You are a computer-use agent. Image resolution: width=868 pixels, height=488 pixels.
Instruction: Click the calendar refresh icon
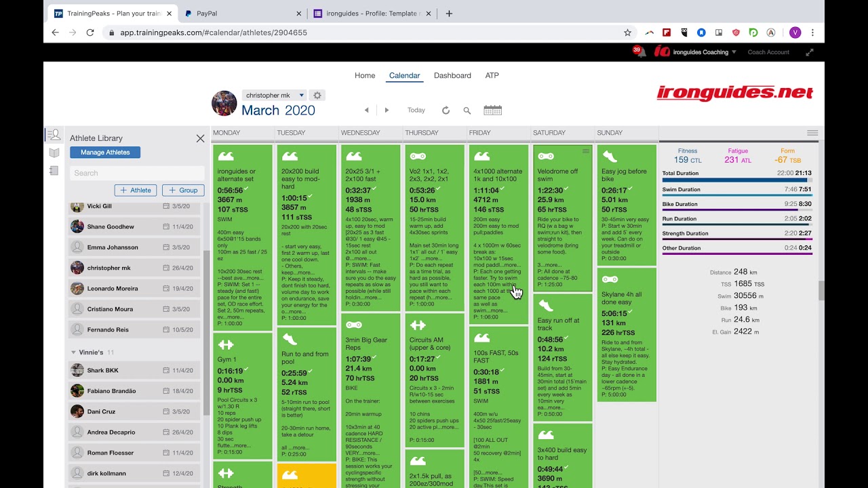point(446,110)
